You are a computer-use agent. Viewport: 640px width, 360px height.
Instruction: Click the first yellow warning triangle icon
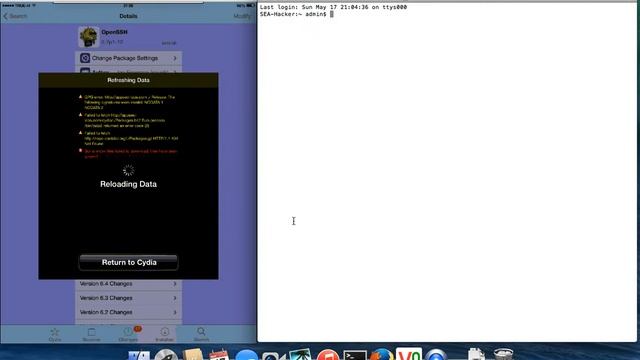pos(80,97)
